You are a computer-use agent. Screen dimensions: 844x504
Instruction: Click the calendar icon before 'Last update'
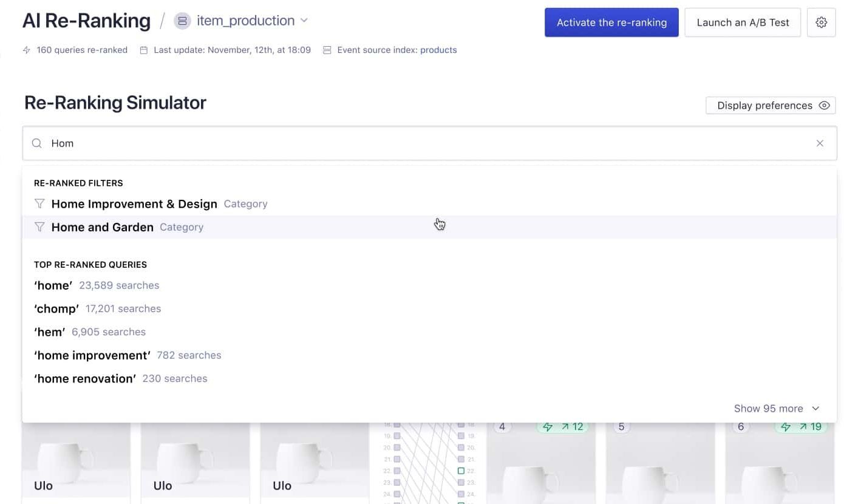[142, 50]
